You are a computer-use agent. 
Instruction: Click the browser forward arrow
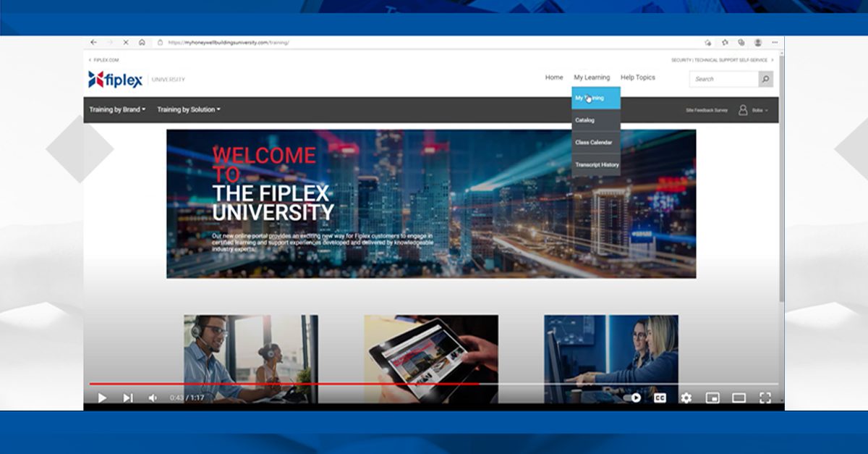(110, 42)
